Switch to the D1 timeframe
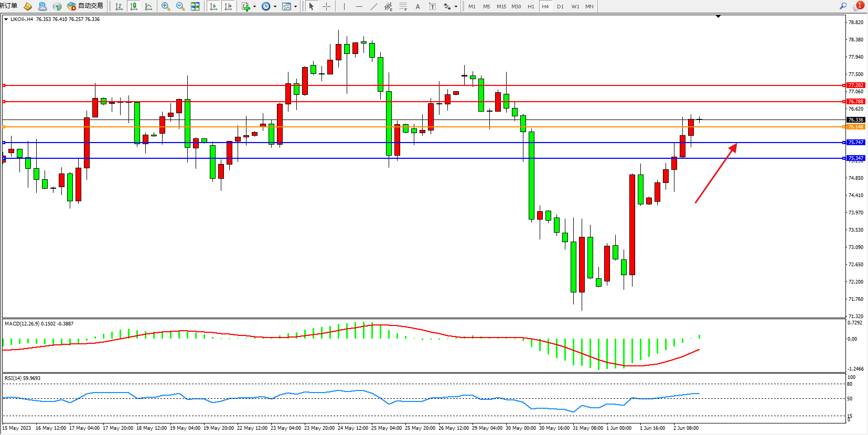The width and height of the screenshot is (868, 435). pyautogui.click(x=560, y=6)
